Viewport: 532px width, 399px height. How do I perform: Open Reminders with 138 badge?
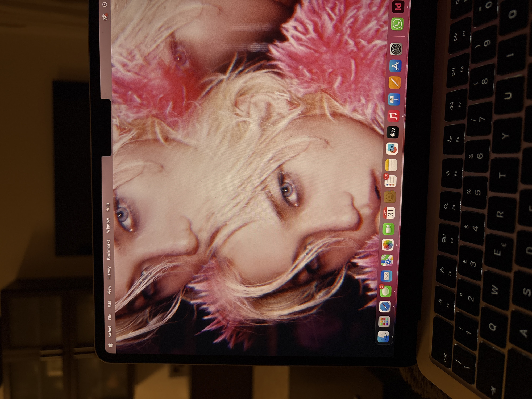click(x=390, y=181)
